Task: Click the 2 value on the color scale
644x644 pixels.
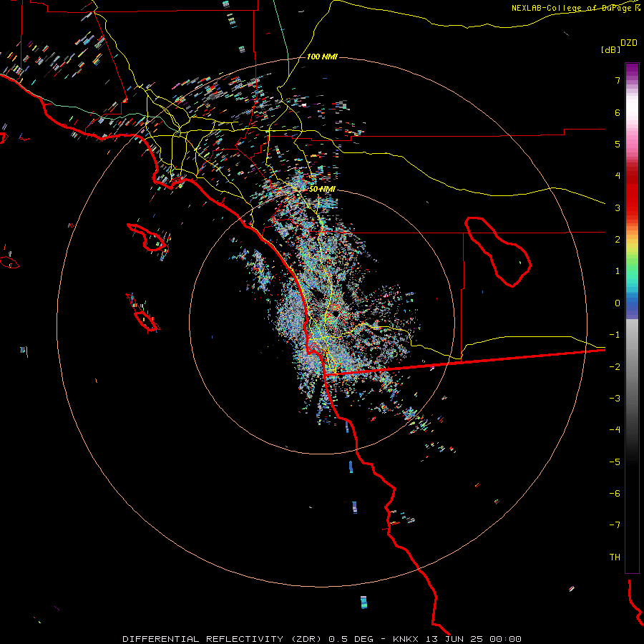Action: coord(618,240)
